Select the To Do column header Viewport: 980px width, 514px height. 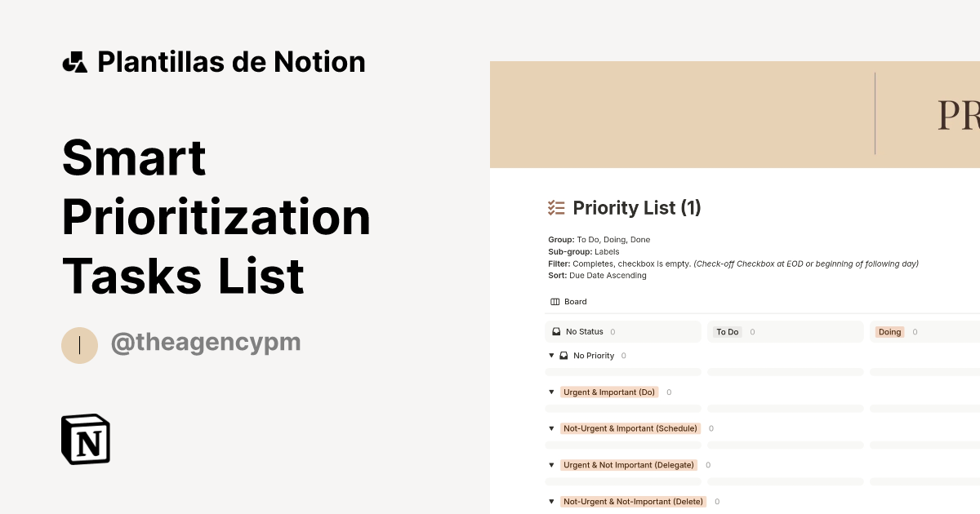point(726,331)
